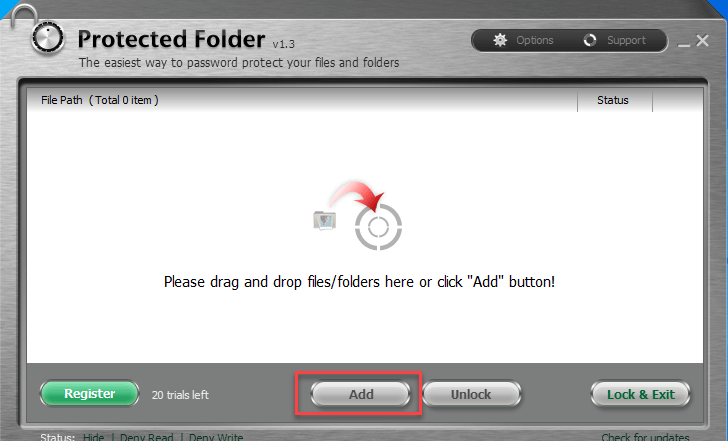Screen dimensions: 728x441
Task: Toggle the Hide status link
Action: coord(93,437)
